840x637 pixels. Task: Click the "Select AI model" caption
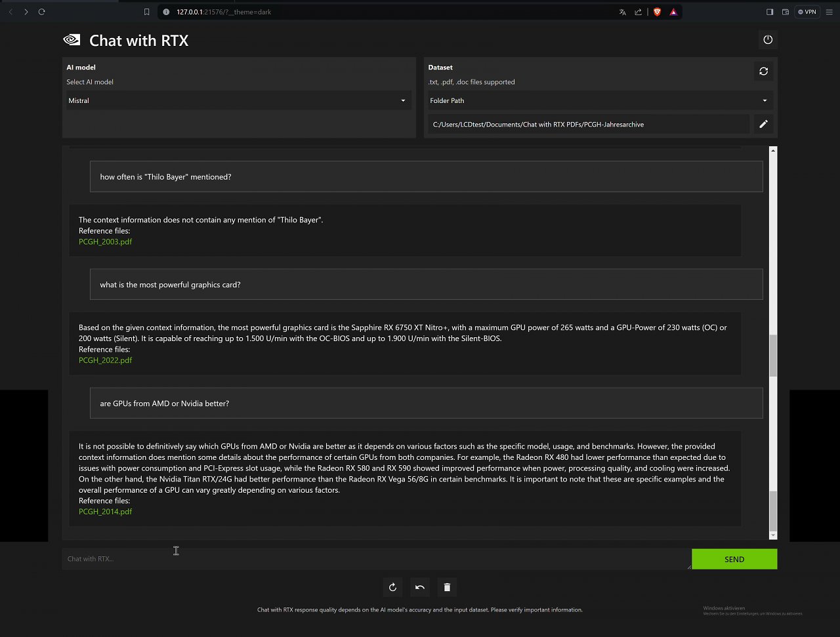[90, 82]
